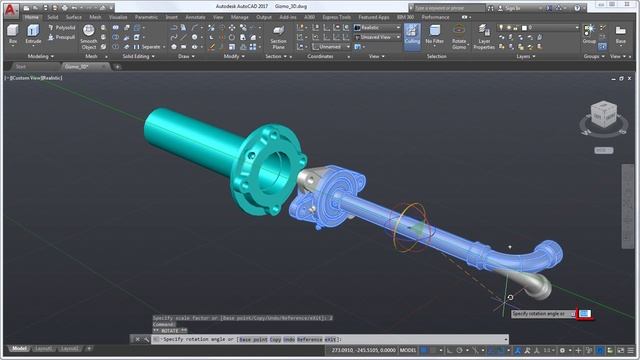Open the status bar customization menu
This screenshot has height=360, width=640.
click(x=631, y=350)
